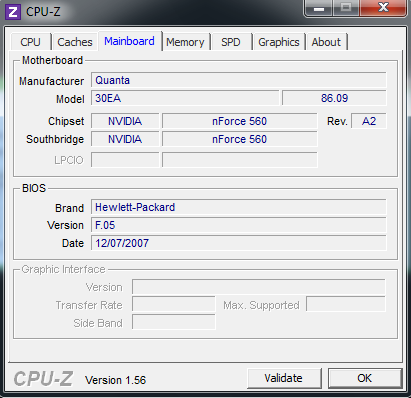Screen dimensions: 411x398
Task: Switch to the CPU tab
Action: [30, 42]
